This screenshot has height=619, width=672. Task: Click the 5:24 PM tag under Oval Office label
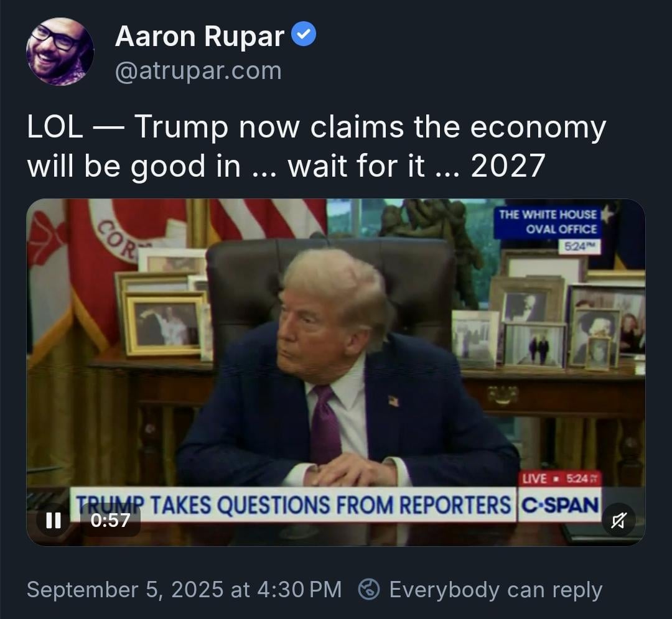[x=579, y=247]
